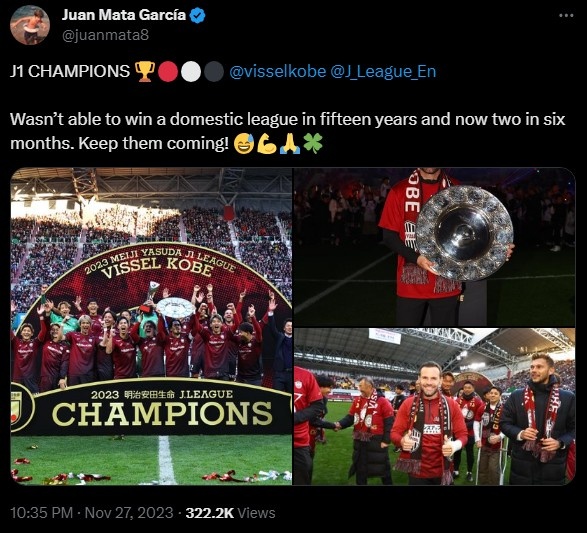Click the sweat smile emoji
The height and width of the screenshot is (533, 587).
(x=244, y=144)
